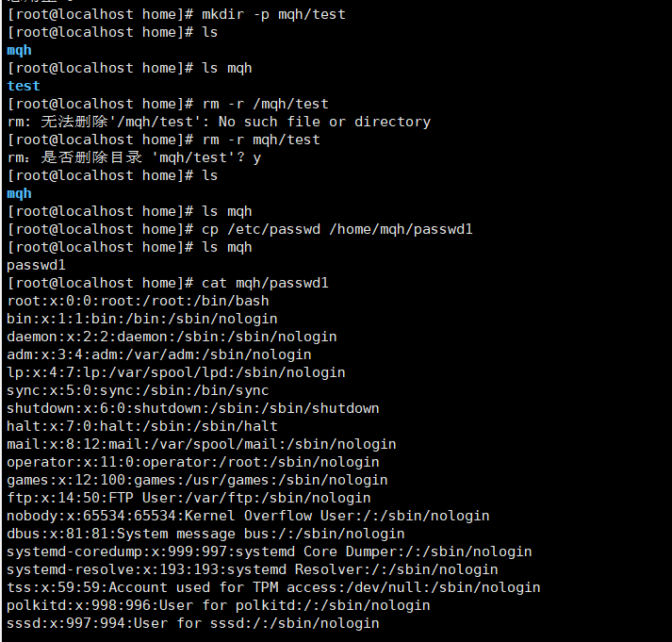Click the 'cp /etc/passwd /home/mqh/passwd1' command

[x=337, y=229]
